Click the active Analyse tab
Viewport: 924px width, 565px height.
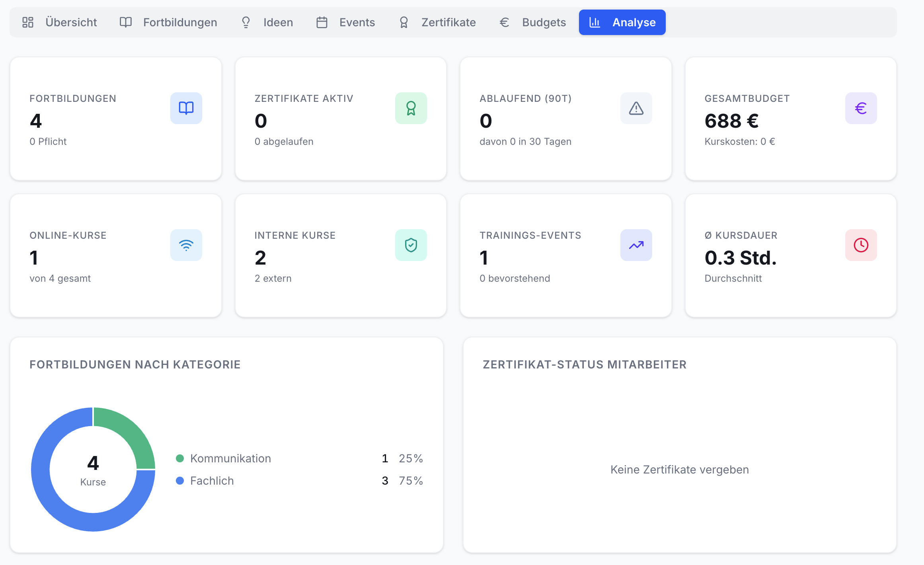[622, 22]
